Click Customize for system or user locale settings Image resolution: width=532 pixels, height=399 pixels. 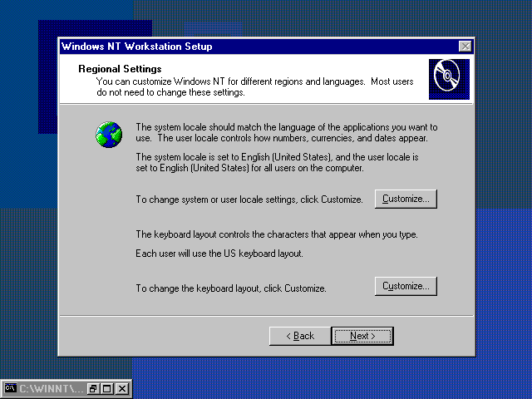point(406,199)
